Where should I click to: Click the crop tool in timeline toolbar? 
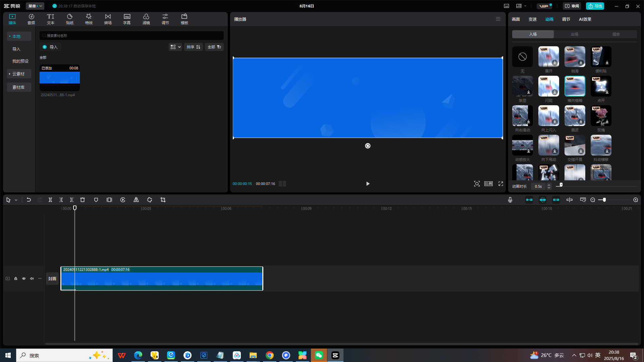pos(163,200)
